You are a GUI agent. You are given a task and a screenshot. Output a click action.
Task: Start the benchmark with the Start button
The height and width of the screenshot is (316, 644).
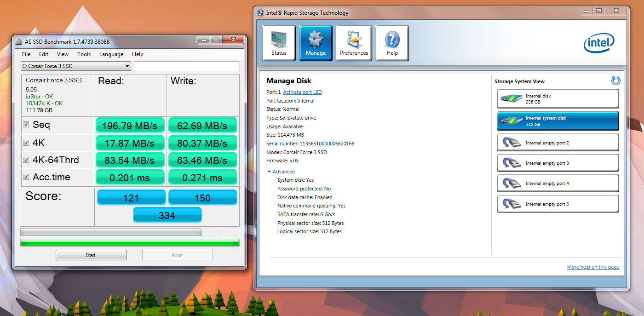coord(91,255)
